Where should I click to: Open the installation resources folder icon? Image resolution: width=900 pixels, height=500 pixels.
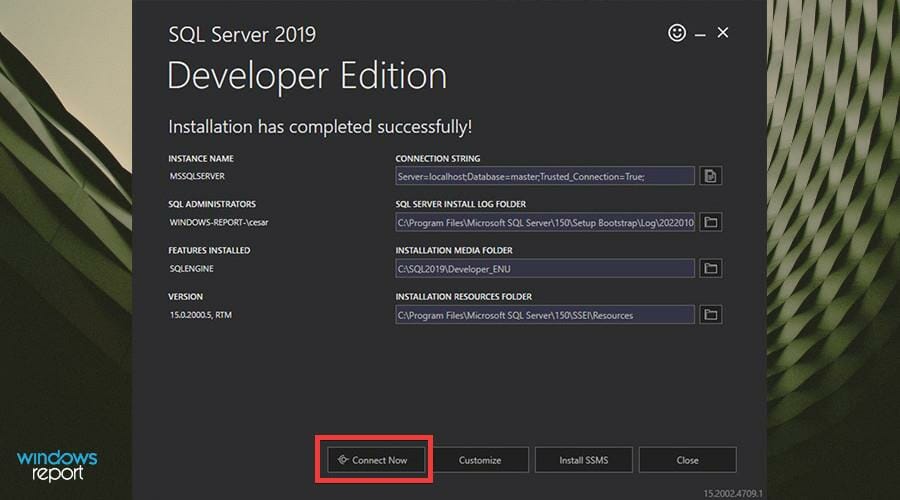[711, 315]
